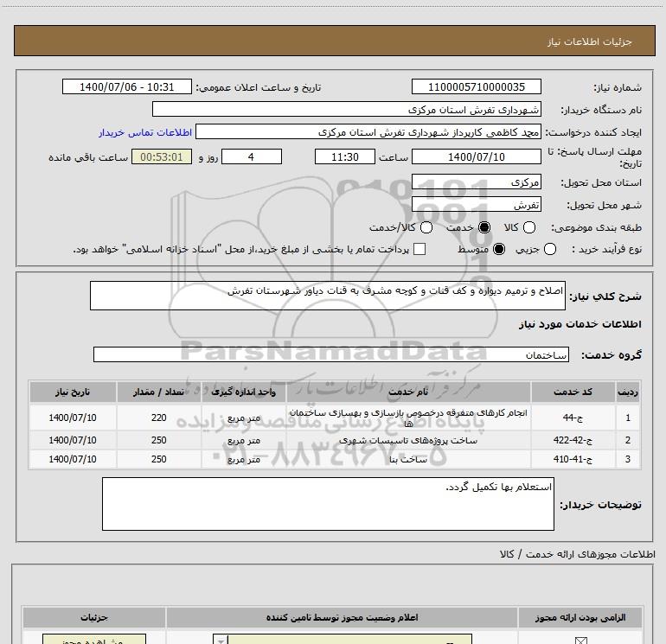This screenshot has width=666, height=644.
Task: Click the request creator name field
Action: [368, 132]
